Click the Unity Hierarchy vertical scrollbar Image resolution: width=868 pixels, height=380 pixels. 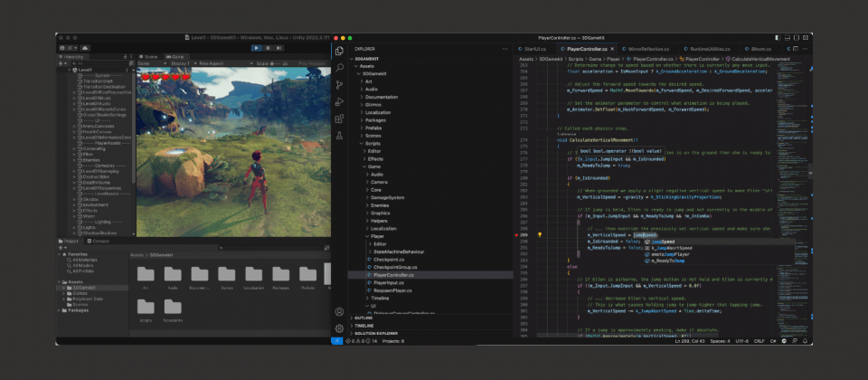pyautogui.click(x=133, y=128)
